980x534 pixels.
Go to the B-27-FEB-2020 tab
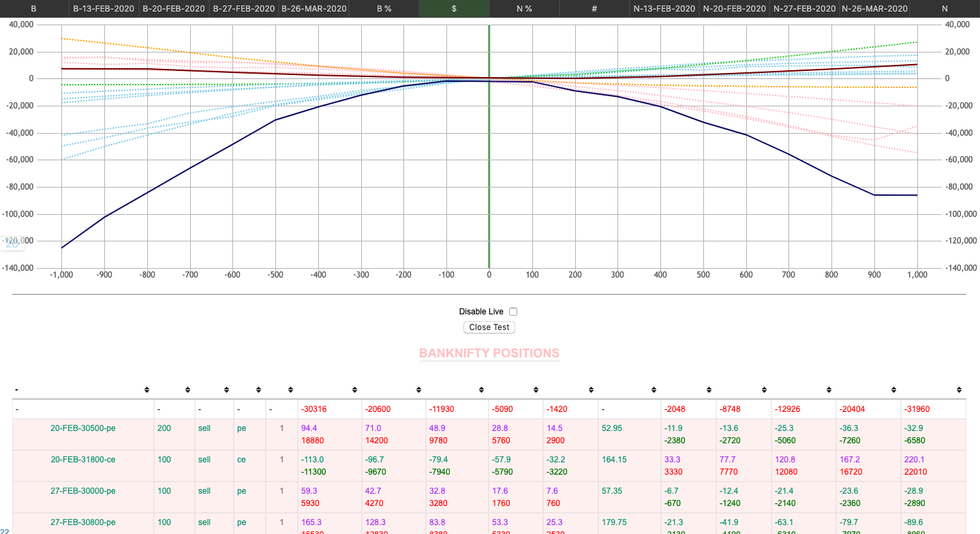coord(244,9)
